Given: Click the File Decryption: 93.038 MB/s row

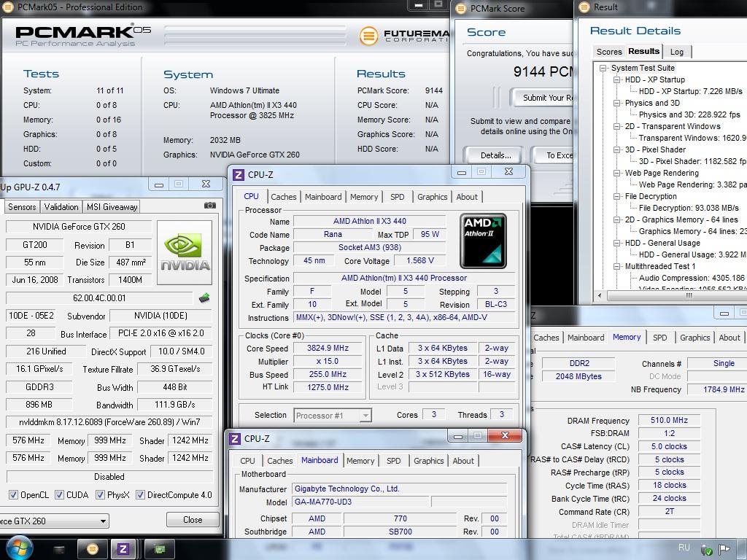Looking at the screenshot, I should 689,208.
